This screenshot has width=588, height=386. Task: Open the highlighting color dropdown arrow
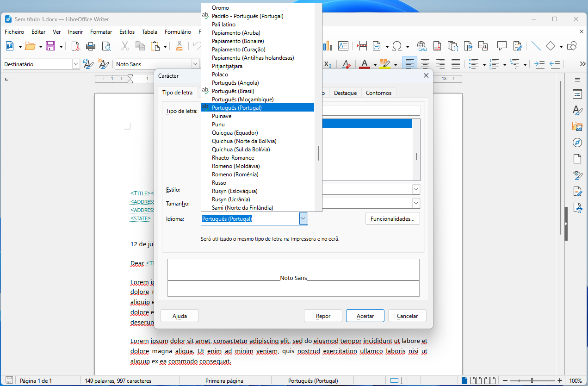point(395,64)
